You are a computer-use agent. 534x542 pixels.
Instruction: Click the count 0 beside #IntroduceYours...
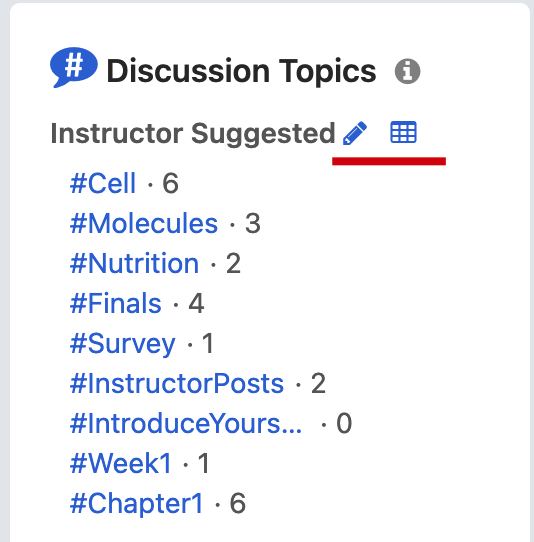click(x=344, y=423)
